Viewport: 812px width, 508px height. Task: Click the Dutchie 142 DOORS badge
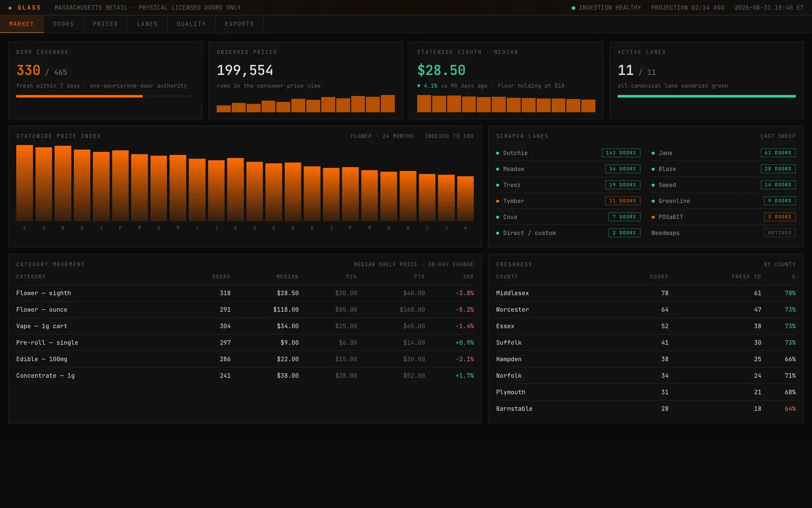(621, 153)
